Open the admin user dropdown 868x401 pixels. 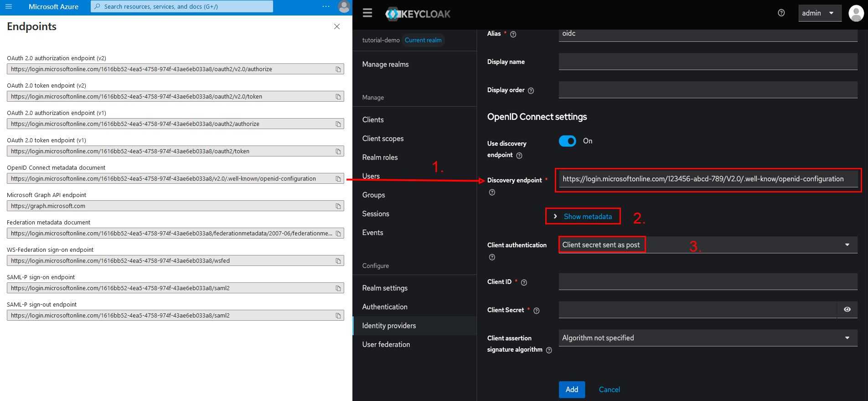point(820,13)
